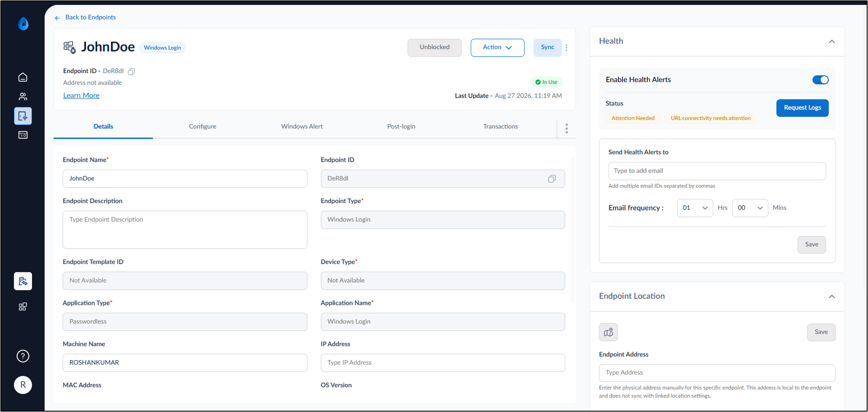
Task: Open the Post-login tab
Action: [x=401, y=127]
